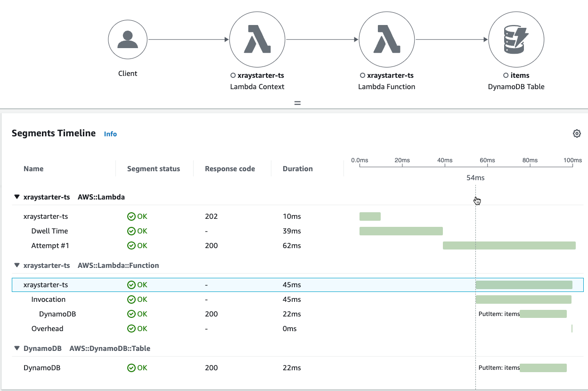Click the 0.0ms tick on time axis

(x=359, y=160)
